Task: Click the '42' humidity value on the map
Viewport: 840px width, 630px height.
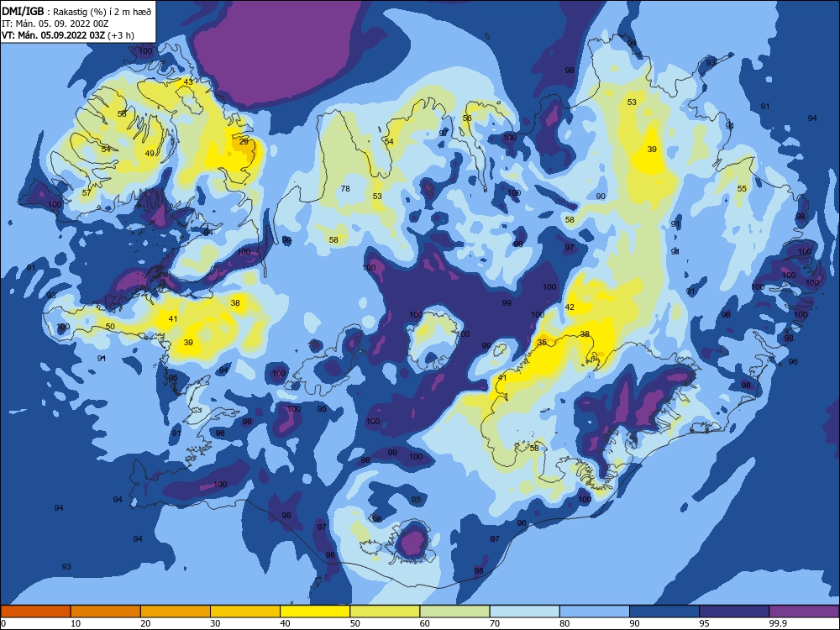Action: tap(570, 307)
